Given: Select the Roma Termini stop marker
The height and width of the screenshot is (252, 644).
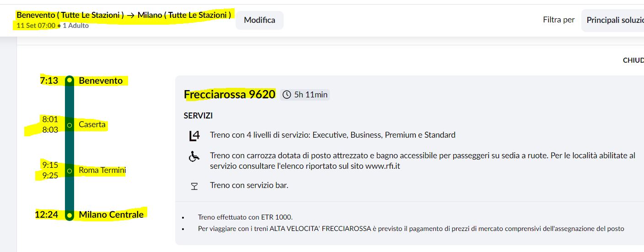Looking at the screenshot, I should pyautogui.click(x=70, y=171).
